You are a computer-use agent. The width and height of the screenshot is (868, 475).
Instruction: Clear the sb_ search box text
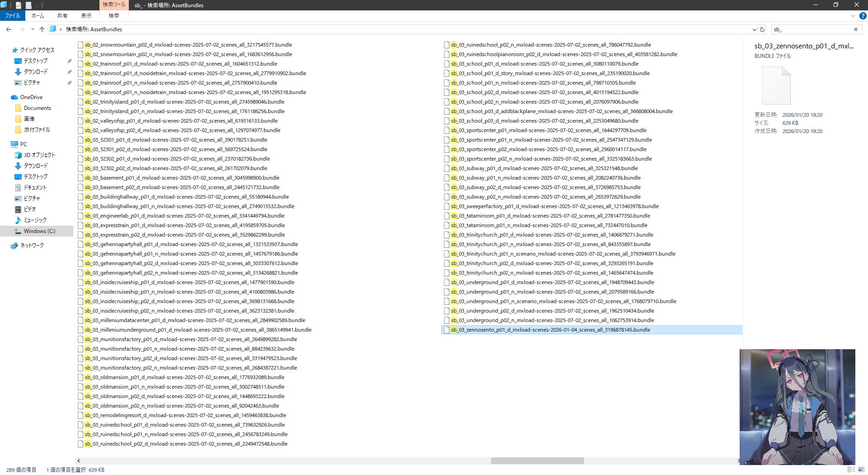(x=855, y=29)
